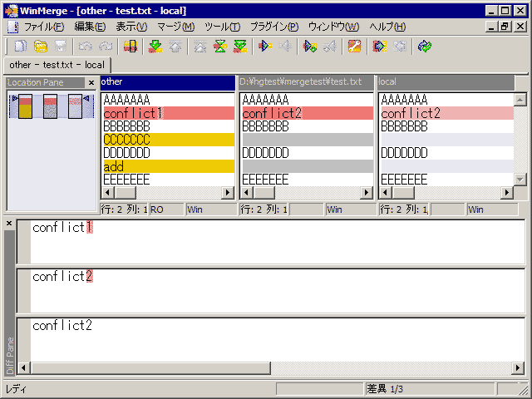Click 'conflict2' line in the 'local' pane
Viewport: 532px width, 399px height.
(x=446, y=113)
